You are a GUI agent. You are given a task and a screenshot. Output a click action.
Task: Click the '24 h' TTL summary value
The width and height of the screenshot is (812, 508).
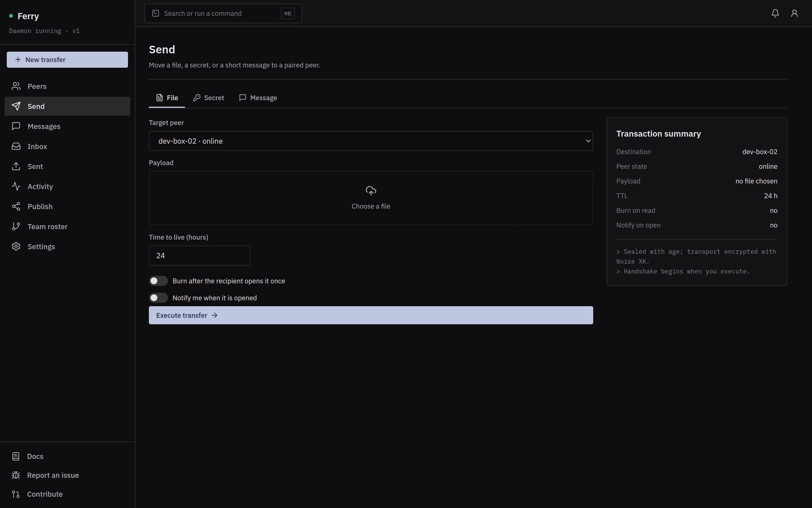(x=771, y=196)
